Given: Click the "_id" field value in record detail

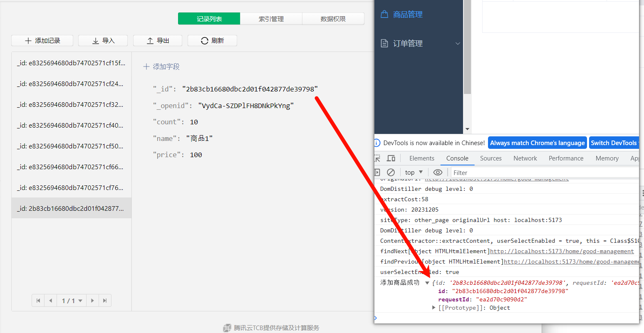Looking at the screenshot, I should 250,89.
